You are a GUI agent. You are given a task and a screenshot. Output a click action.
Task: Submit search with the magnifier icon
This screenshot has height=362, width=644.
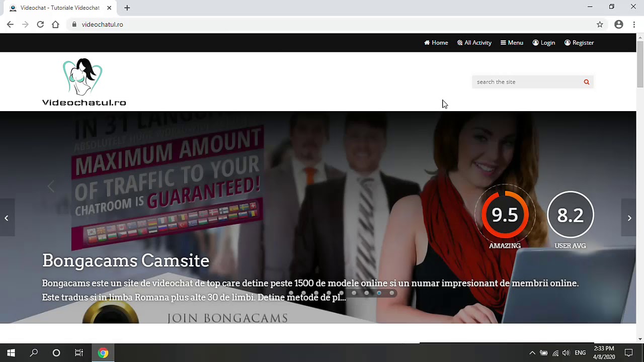pos(586,82)
